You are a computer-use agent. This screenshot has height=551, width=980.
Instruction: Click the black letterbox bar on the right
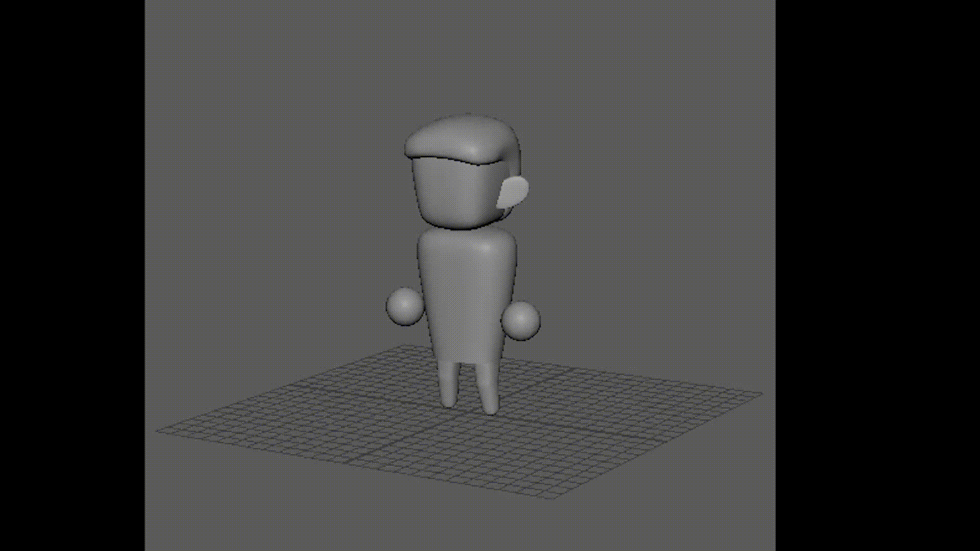(x=878, y=275)
